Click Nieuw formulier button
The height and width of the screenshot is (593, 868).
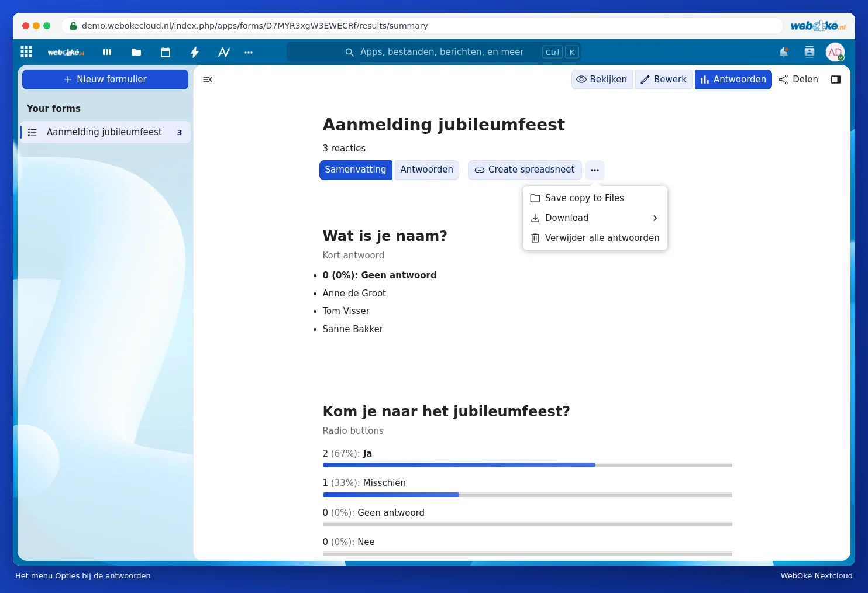click(105, 80)
